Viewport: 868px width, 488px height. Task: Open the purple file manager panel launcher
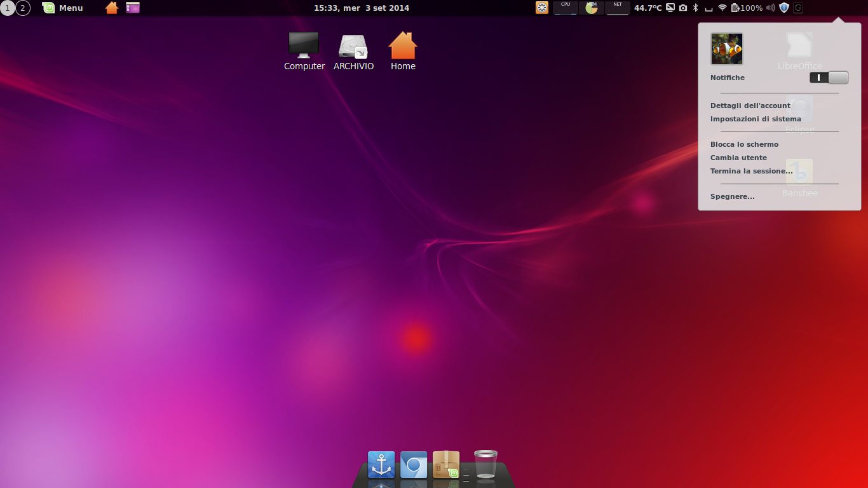tap(133, 8)
